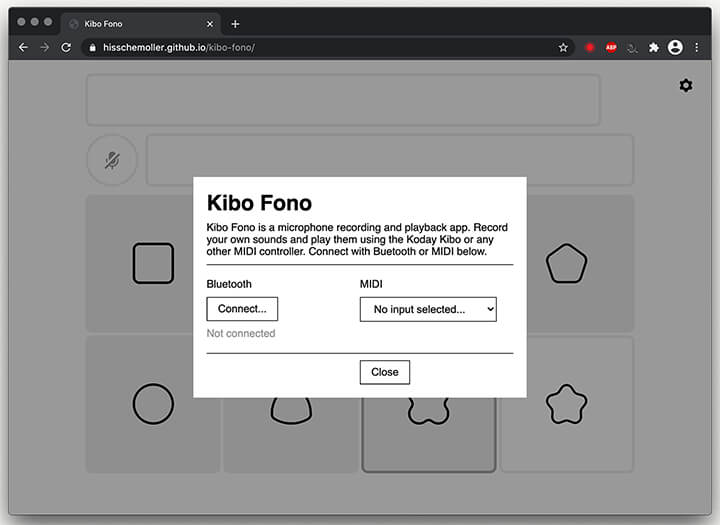Image resolution: width=720 pixels, height=525 pixels.
Task: Click the Bluetooth Connect... button
Action: (242, 309)
